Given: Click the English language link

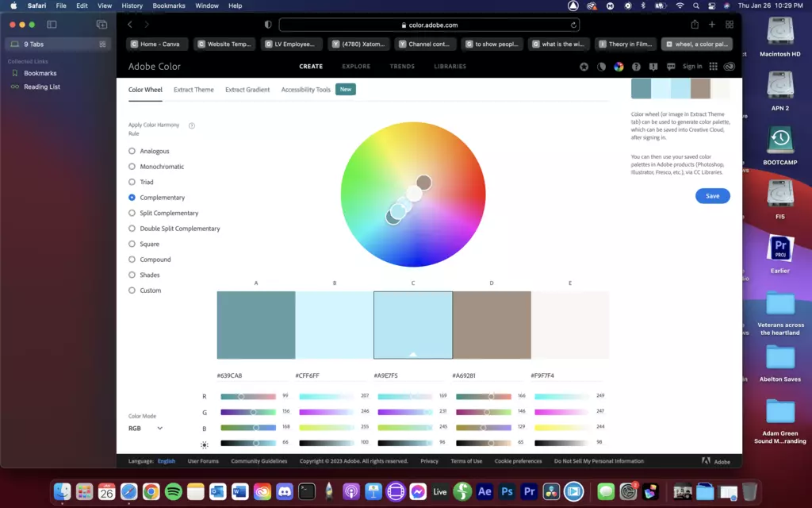Looking at the screenshot, I should [167, 461].
